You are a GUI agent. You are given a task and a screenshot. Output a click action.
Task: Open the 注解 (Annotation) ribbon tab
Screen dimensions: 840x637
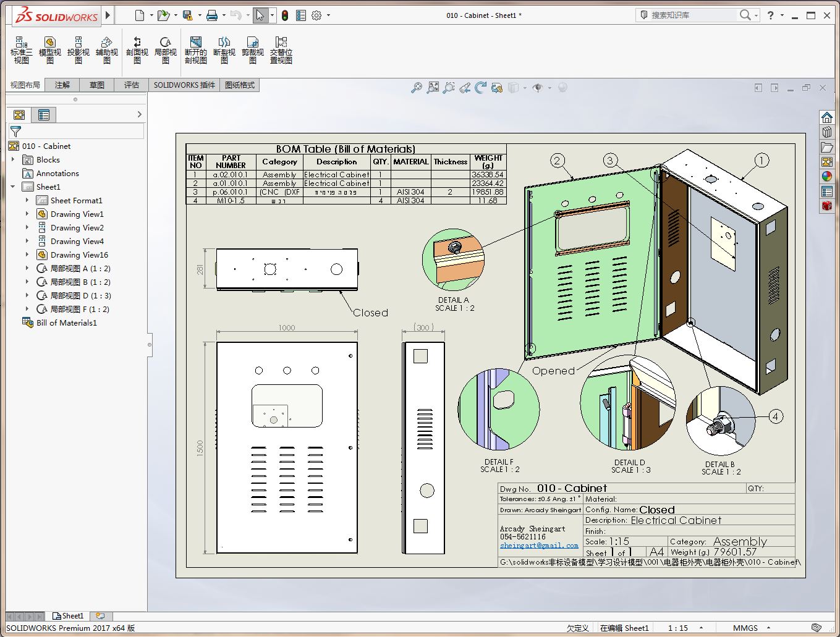pos(62,85)
